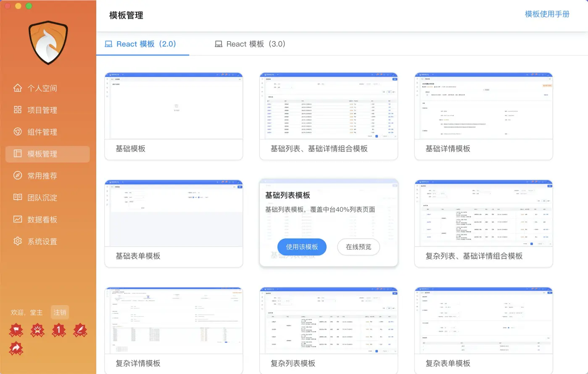Open 个人空间 via its home icon
The image size is (588, 374).
[x=18, y=88]
